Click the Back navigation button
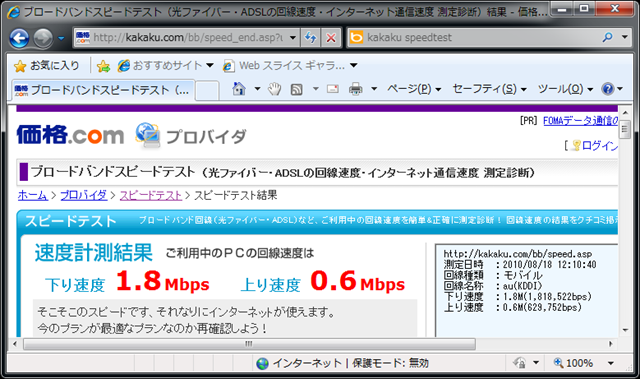640x379 pixels. (19, 38)
